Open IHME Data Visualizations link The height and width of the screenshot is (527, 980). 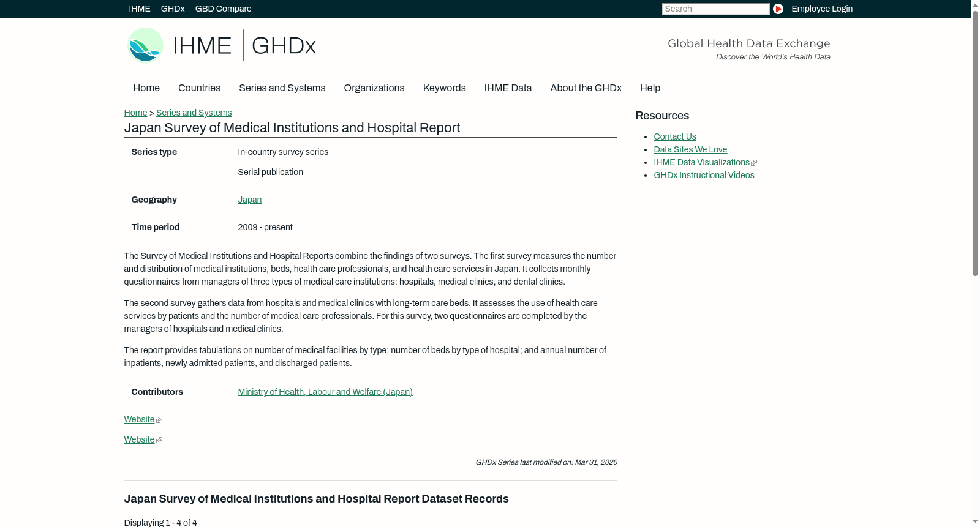701,162
